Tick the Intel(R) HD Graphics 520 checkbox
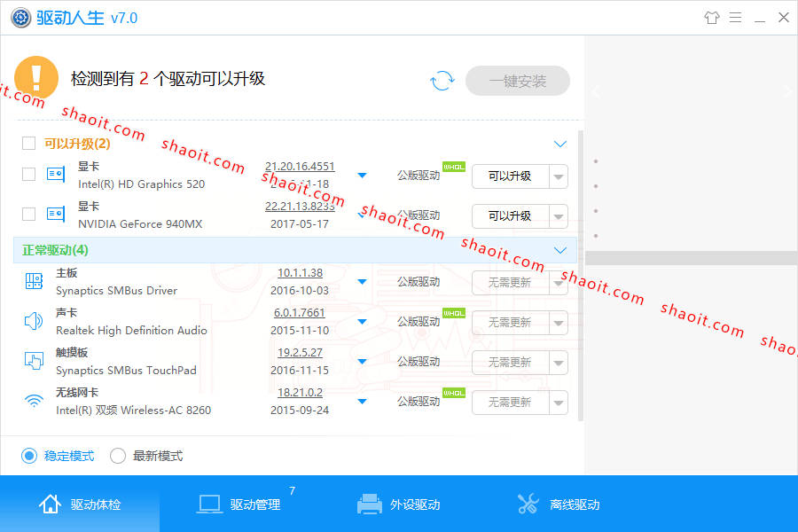This screenshot has width=798, height=532. tap(28, 174)
